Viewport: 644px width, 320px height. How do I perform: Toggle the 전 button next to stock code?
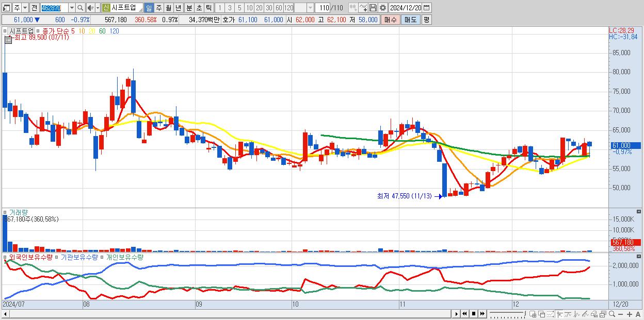[x=34, y=8]
